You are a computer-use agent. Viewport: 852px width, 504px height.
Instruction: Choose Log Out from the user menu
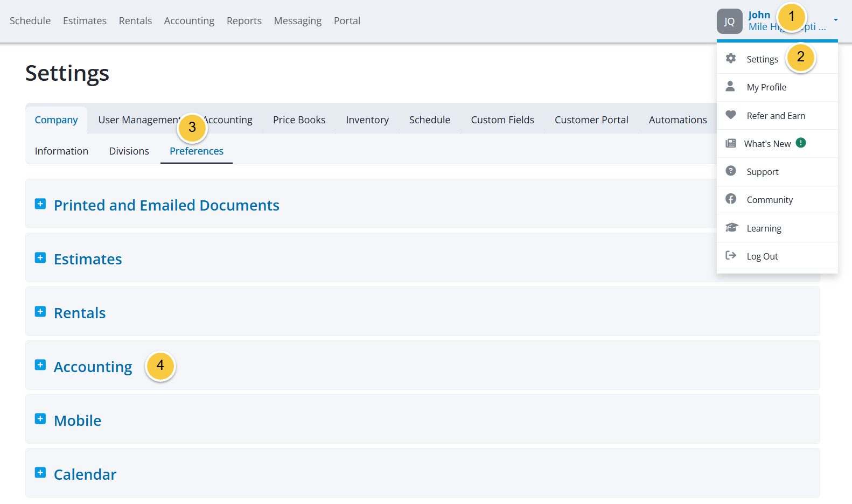click(x=777, y=256)
